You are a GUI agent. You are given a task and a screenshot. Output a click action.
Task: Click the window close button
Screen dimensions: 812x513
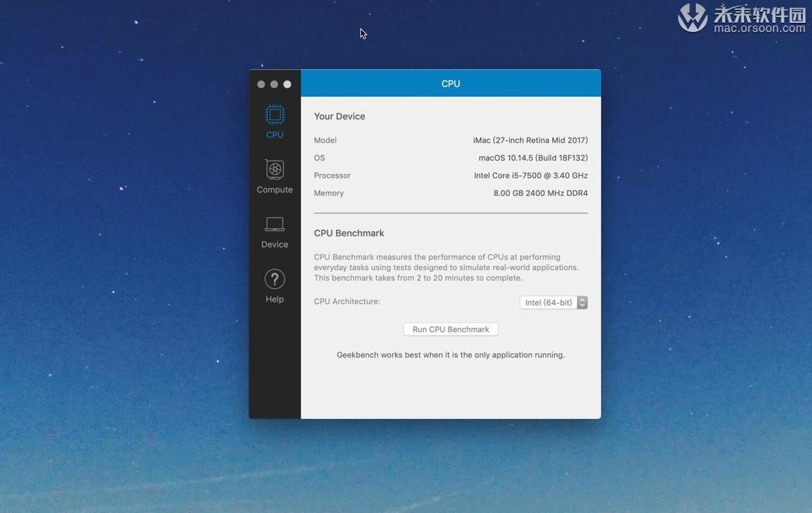tap(261, 84)
